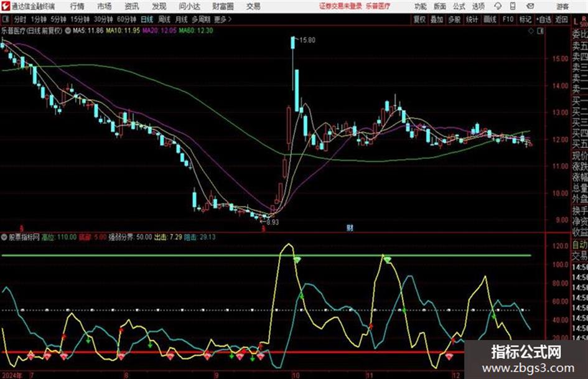Screen dimensions: 588x379
Task: Expand the 更多 > period options
Action: pos(223,19)
